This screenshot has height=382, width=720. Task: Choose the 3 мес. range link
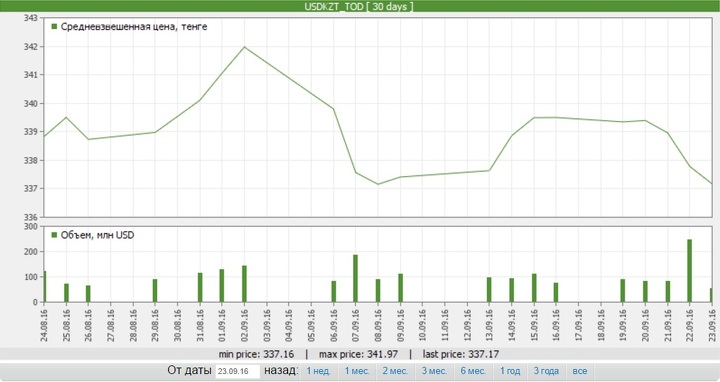click(434, 371)
